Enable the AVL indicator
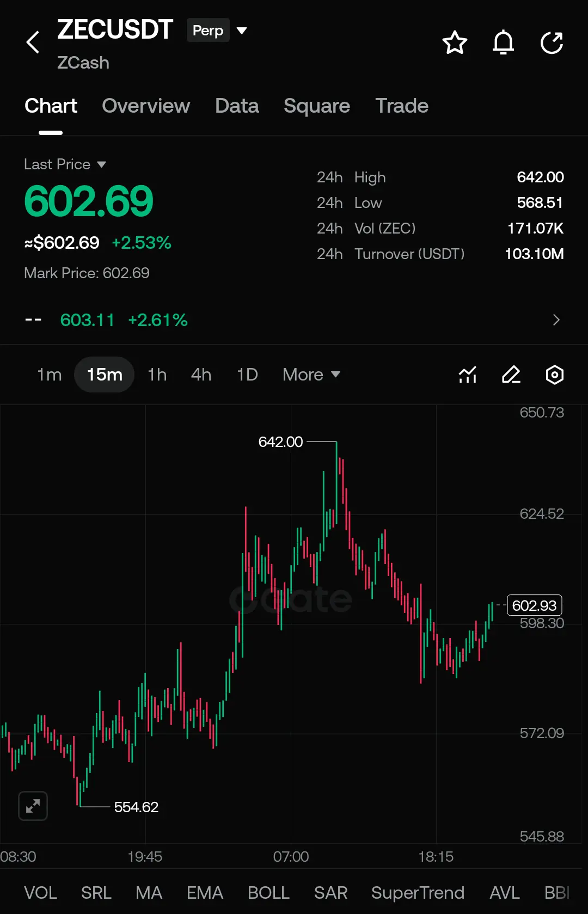This screenshot has height=914, width=588. coord(505,893)
